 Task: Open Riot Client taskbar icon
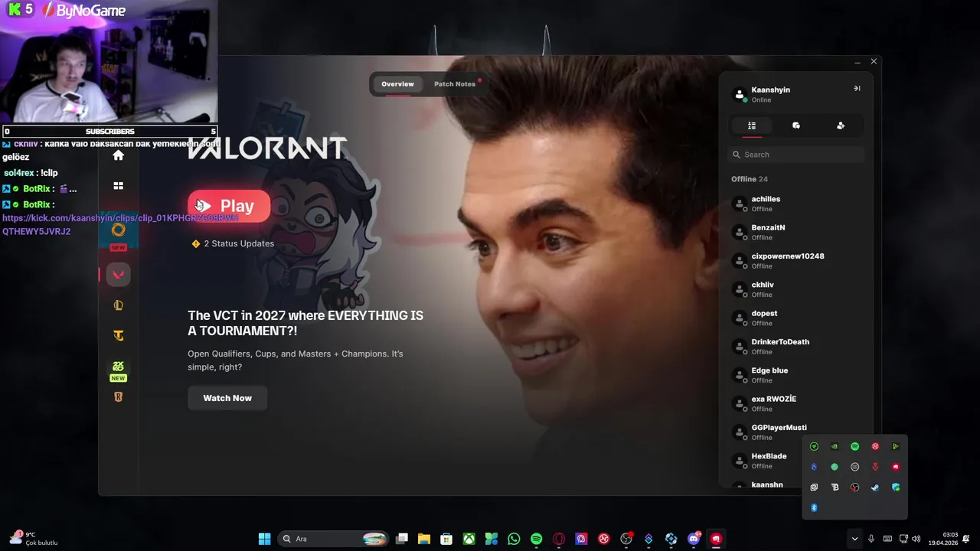coord(716,539)
